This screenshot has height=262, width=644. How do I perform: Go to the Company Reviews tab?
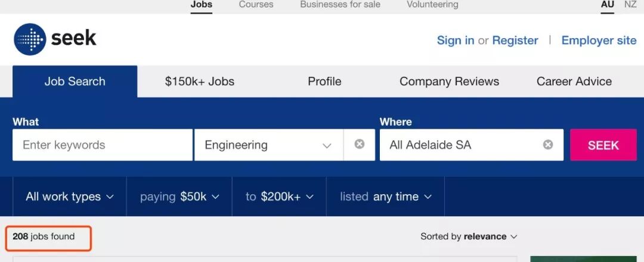pyautogui.click(x=449, y=82)
